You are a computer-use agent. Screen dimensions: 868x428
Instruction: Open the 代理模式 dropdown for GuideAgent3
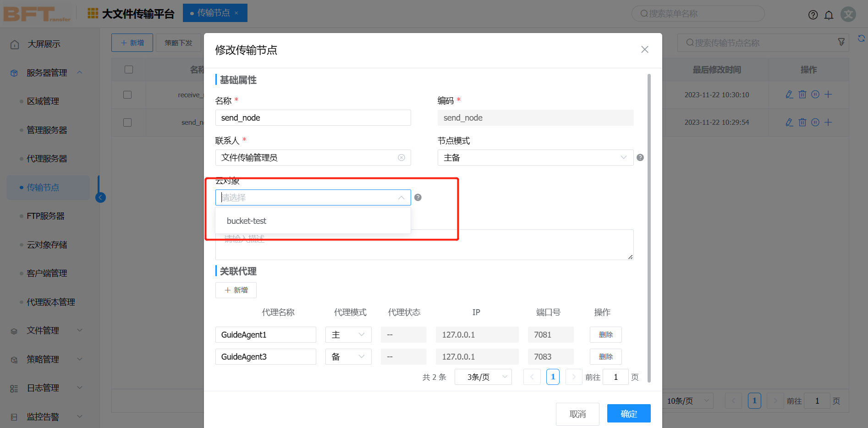tap(348, 356)
